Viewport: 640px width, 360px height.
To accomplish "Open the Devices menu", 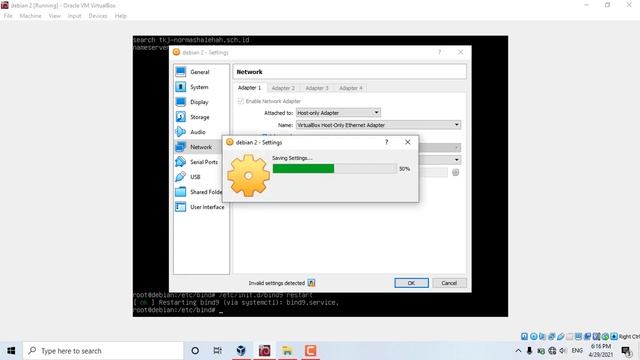I will tap(98, 16).
